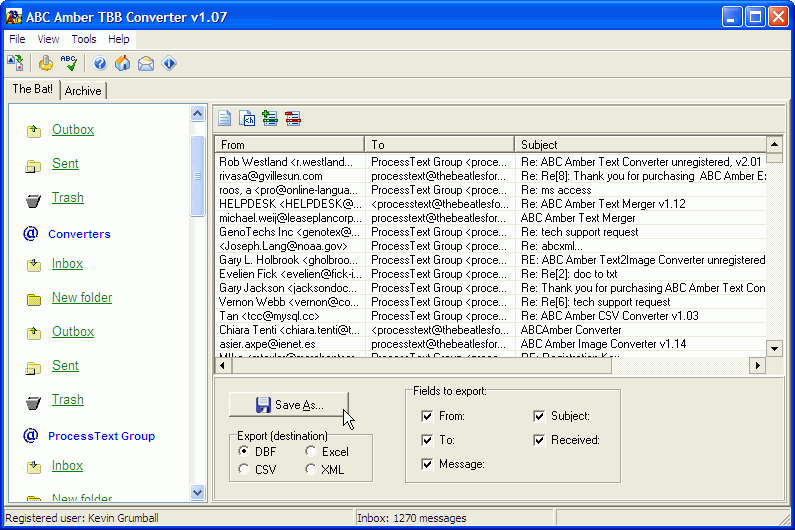795x530 pixels.
Task: Sort messages by the Subject column header
Action: (640, 145)
